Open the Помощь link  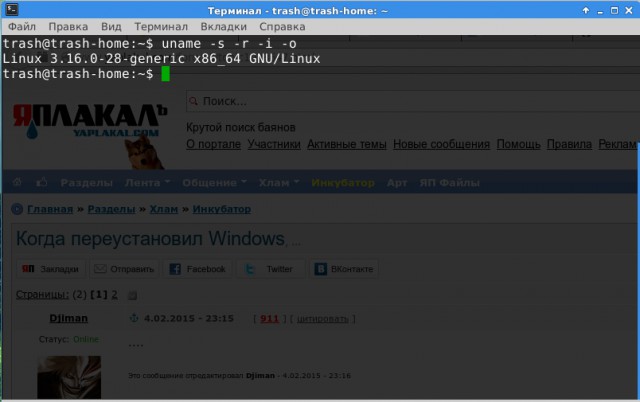click(518, 144)
